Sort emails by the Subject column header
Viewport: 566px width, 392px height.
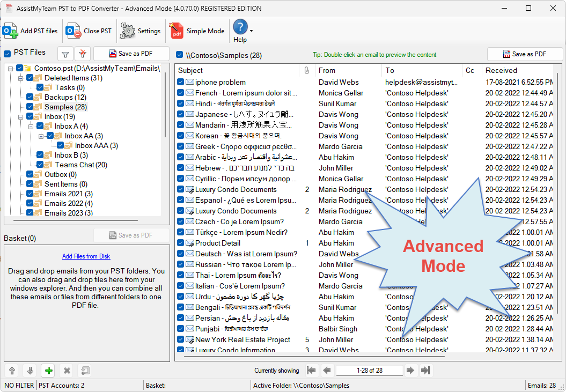(191, 70)
